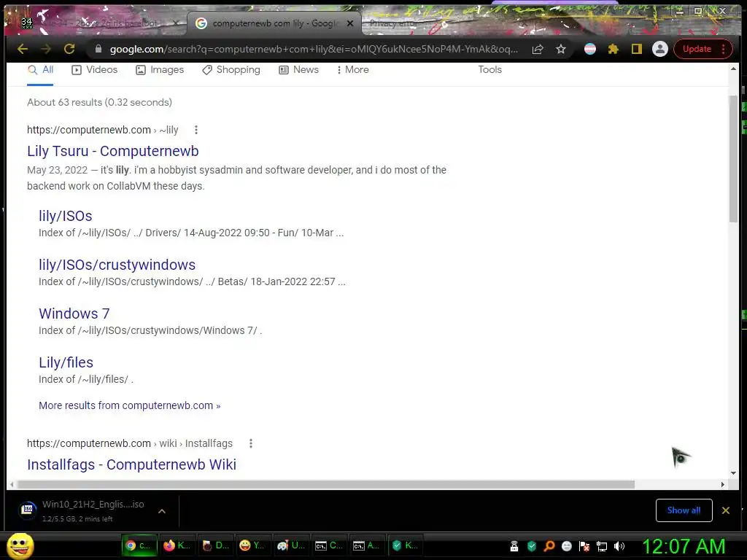Image resolution: width=747 pixels, height=560 pixels.
Task: Open the Chrome three-dot menu beside Update
Action: (x=723, y=49)
